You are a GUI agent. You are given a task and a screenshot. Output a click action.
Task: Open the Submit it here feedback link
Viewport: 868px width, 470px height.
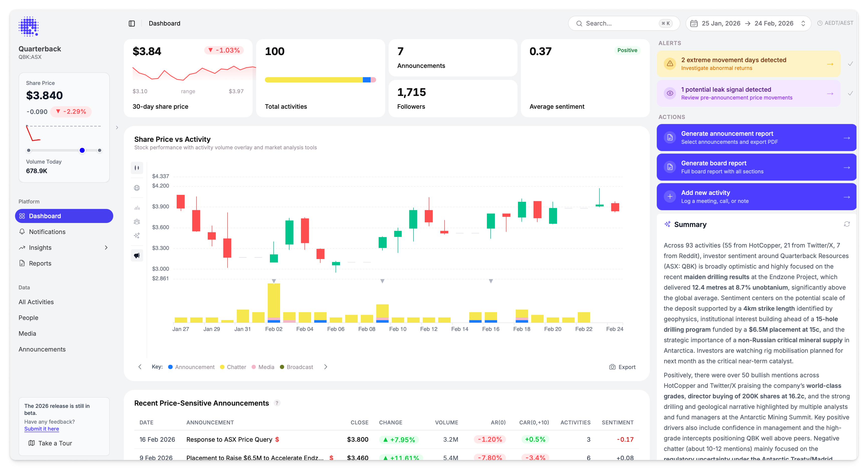[41, 429]
